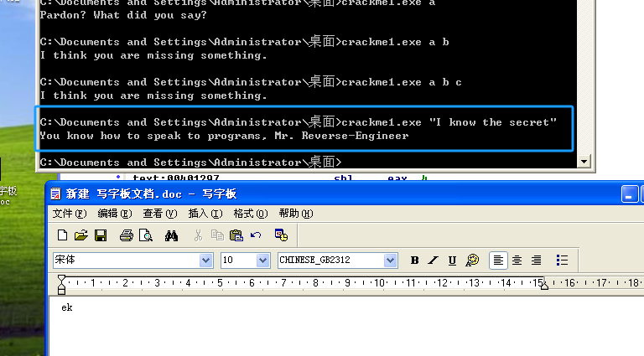Click the command prompt scroll down arrow

click(x=584, y=162)
